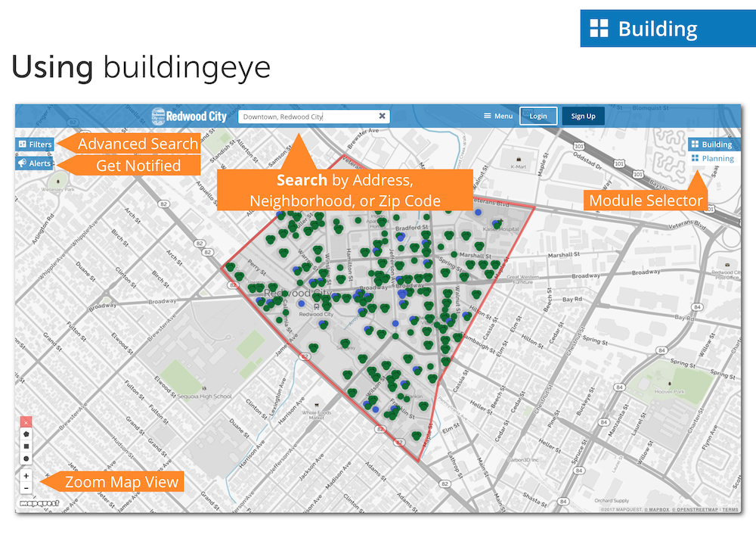Click the Whole Foods Market map label
Viewport: 756px width, 541px height.
pyautogui.click(x=317, y=415)
